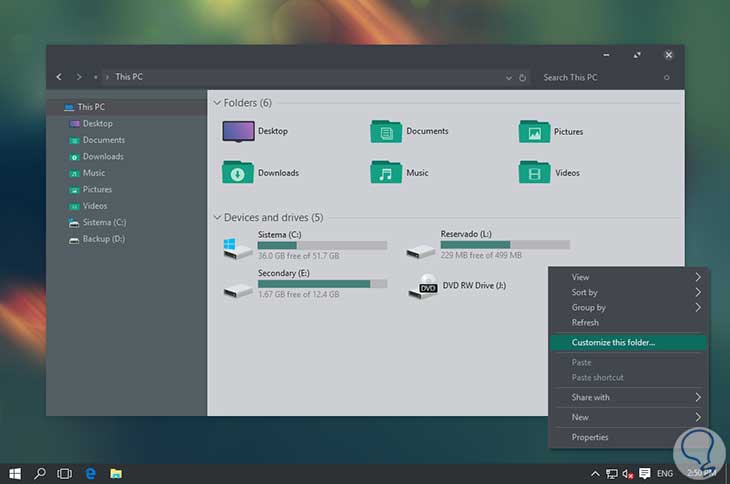
Task: Maximize the This PC window
Action: [637, 55]
